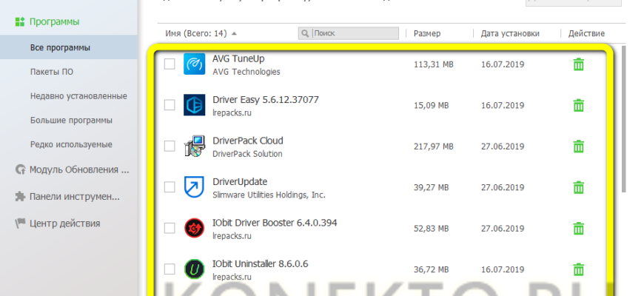
Task: Open Пакеты ПО category
Action: point(51,72)
